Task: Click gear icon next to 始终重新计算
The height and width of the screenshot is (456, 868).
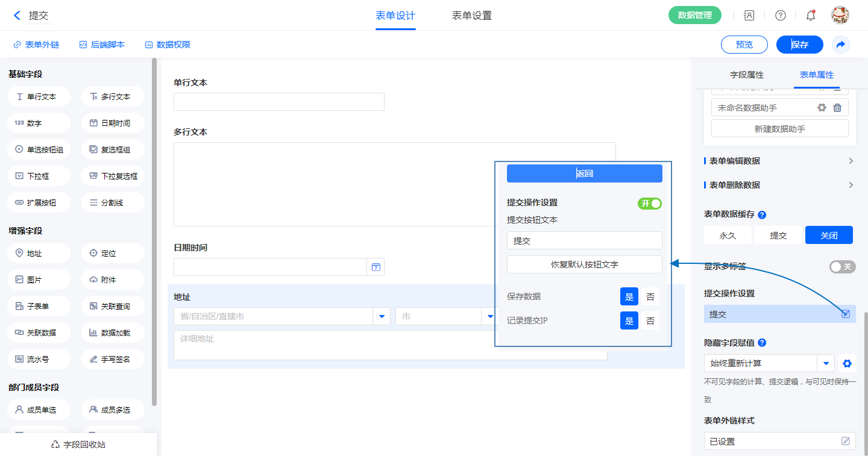Action: [847, 363]
